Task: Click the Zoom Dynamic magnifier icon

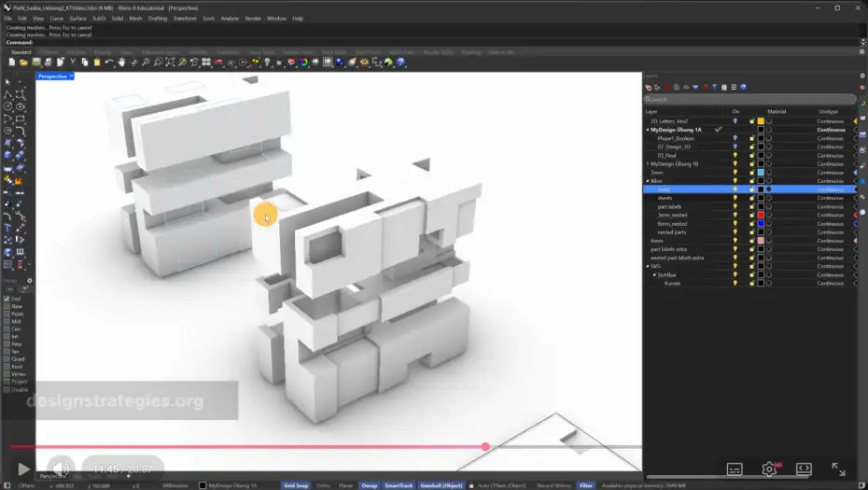Action: click(x=146, y=63)
